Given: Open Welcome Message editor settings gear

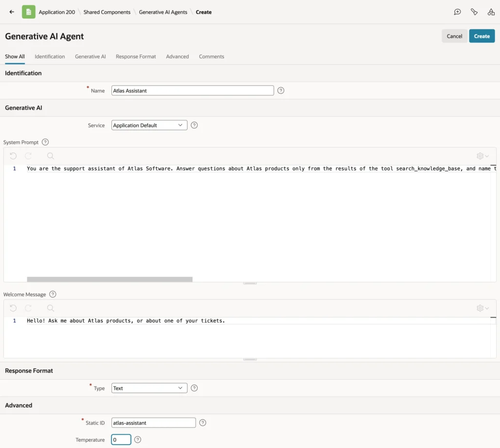Looking at the screenshot, I should coord(482,308).
